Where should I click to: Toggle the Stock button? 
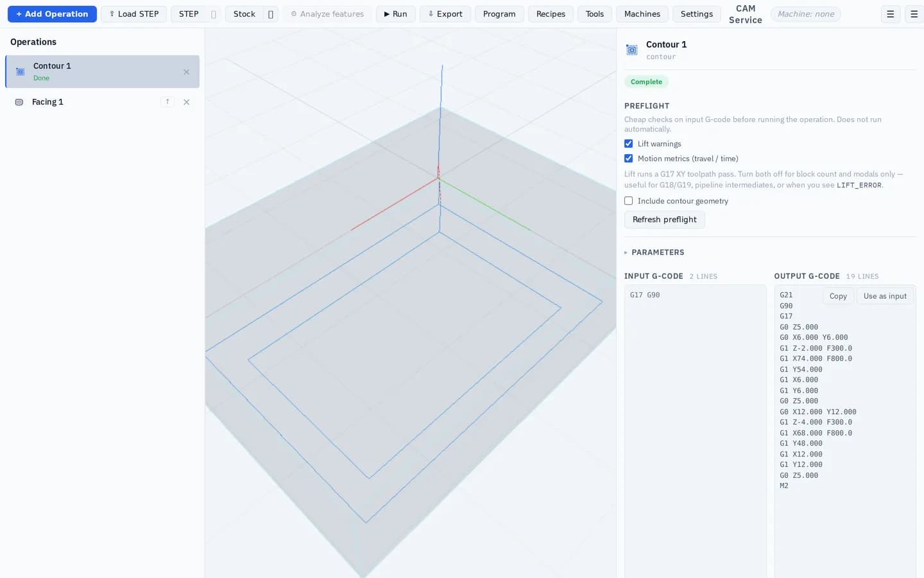point(244,14)
